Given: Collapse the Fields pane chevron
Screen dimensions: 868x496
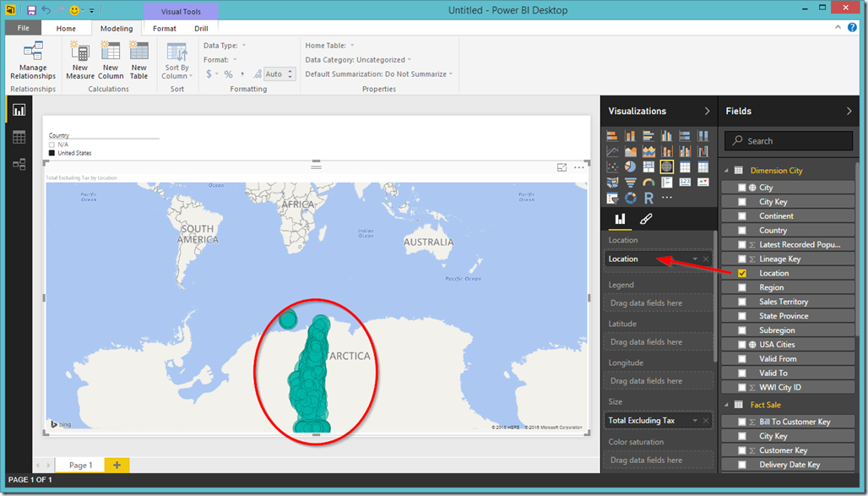Looking at the screenshot, I should (849, 111).
